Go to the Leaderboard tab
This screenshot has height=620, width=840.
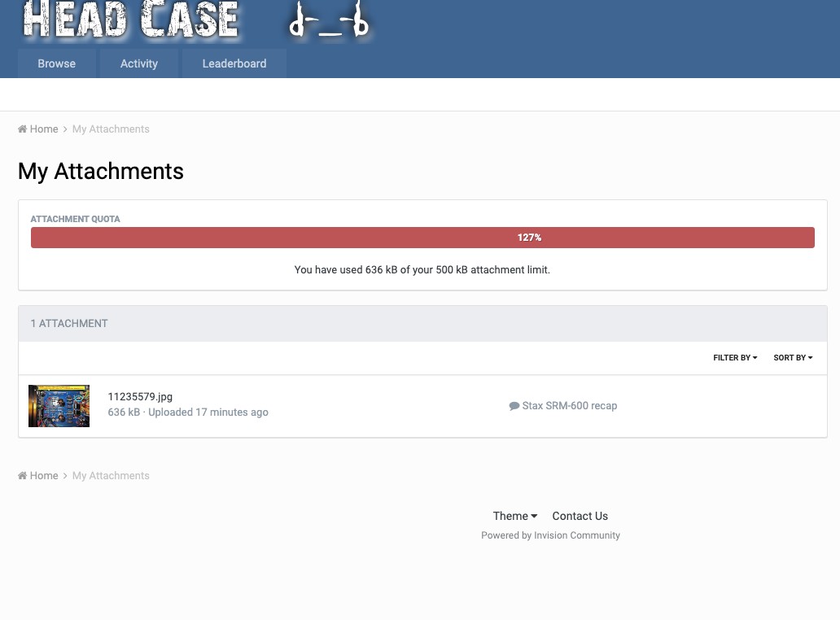click(234, 63)
